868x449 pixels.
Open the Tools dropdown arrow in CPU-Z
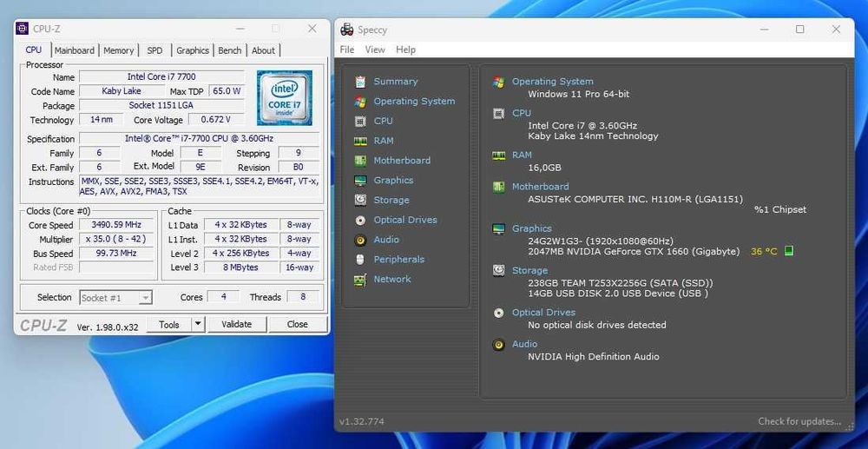198,325
